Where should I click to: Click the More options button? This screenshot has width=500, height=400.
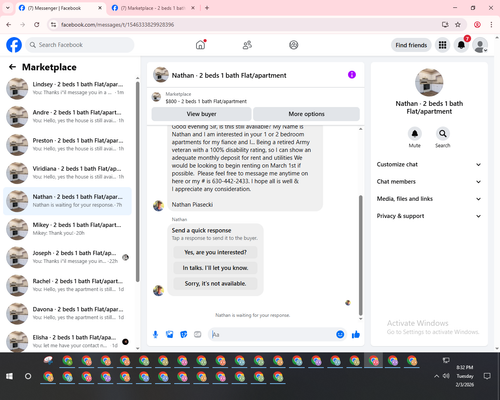[x=306, y=114]
